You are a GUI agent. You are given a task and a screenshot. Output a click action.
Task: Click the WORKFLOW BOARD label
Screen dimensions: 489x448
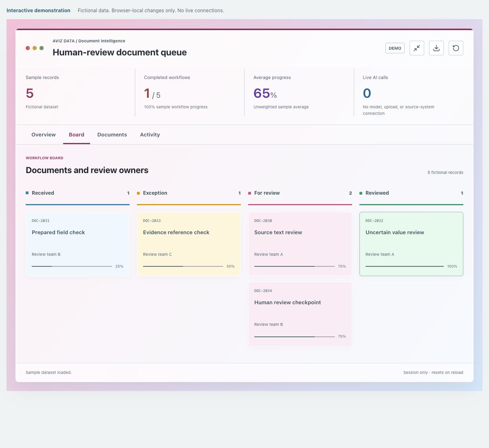coord(44,158)
